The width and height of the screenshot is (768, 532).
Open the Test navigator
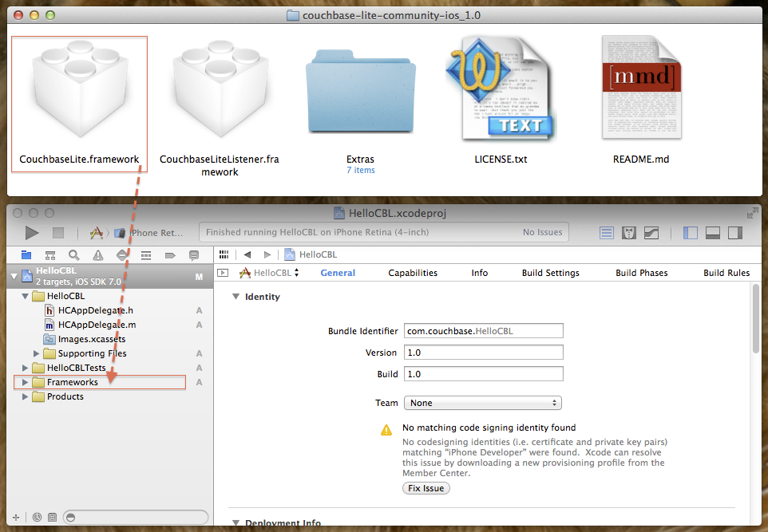coord(122,255)
